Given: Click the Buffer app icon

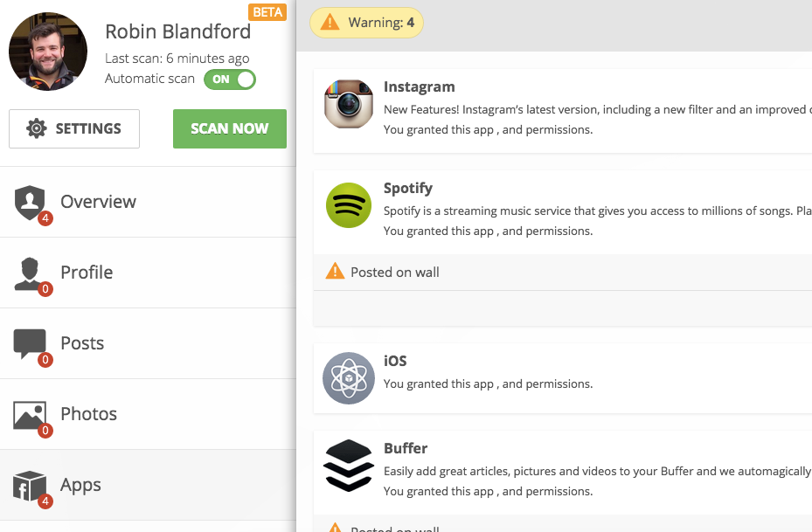Looking at the screenshot, I should (x=349, y=466).
